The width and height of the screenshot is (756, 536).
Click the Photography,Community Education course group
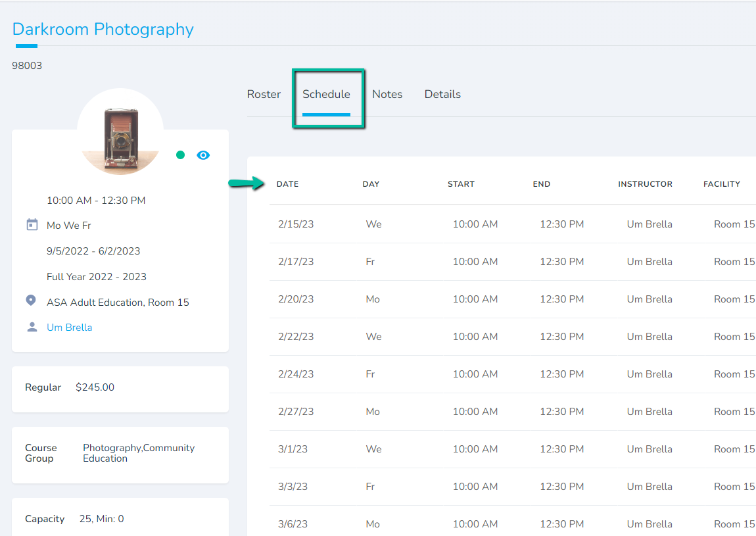(139, 453)
